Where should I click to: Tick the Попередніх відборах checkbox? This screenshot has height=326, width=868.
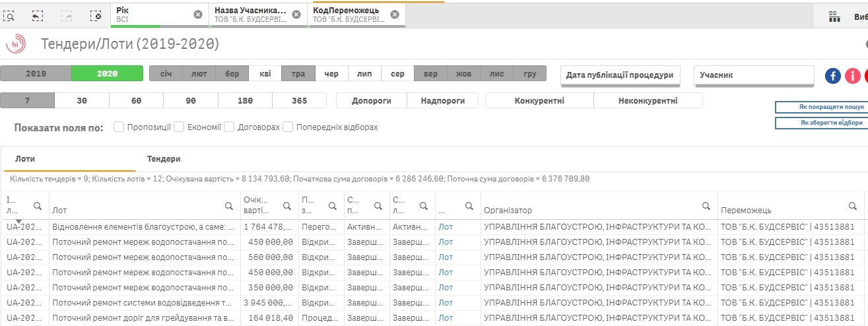point(288,127)
